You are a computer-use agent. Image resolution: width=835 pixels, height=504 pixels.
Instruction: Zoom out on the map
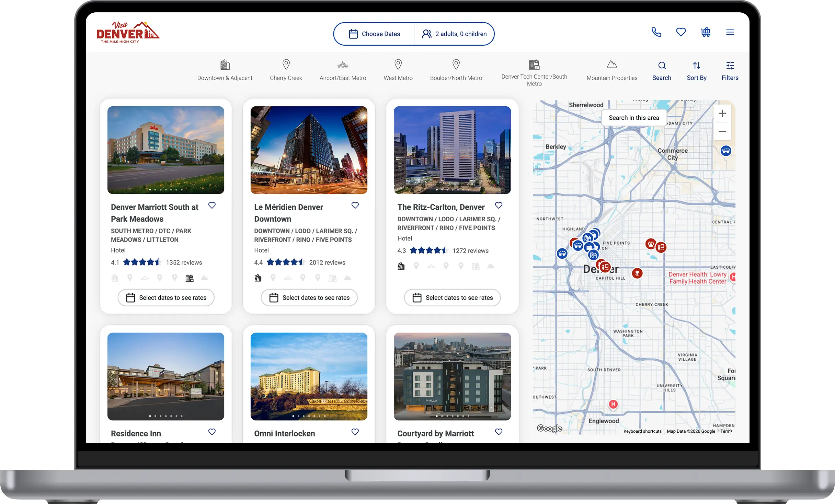[x=722, y=131]
